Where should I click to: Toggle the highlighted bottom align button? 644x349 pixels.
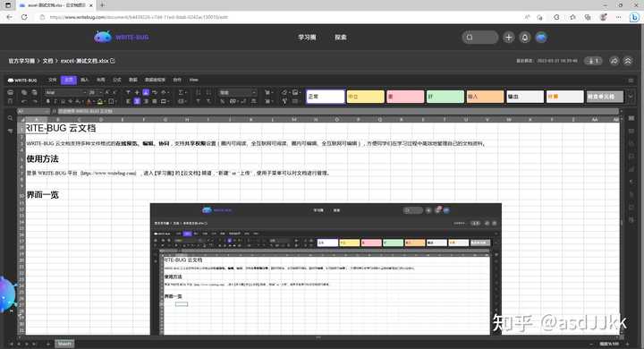coord(146,92)
